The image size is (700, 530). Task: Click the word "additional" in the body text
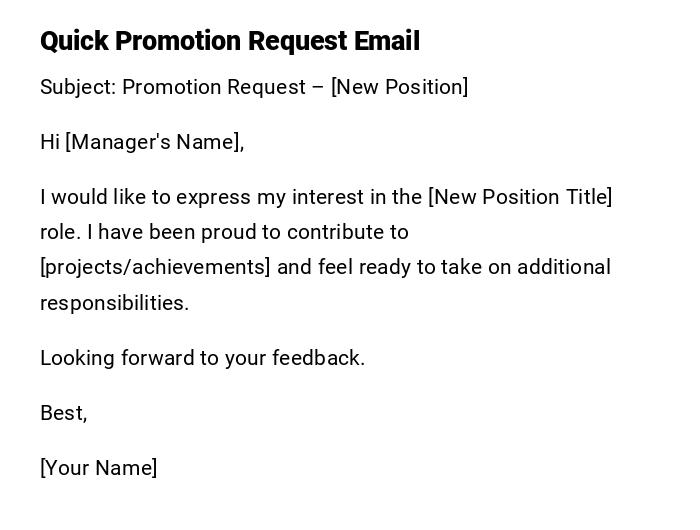(566, 267)
